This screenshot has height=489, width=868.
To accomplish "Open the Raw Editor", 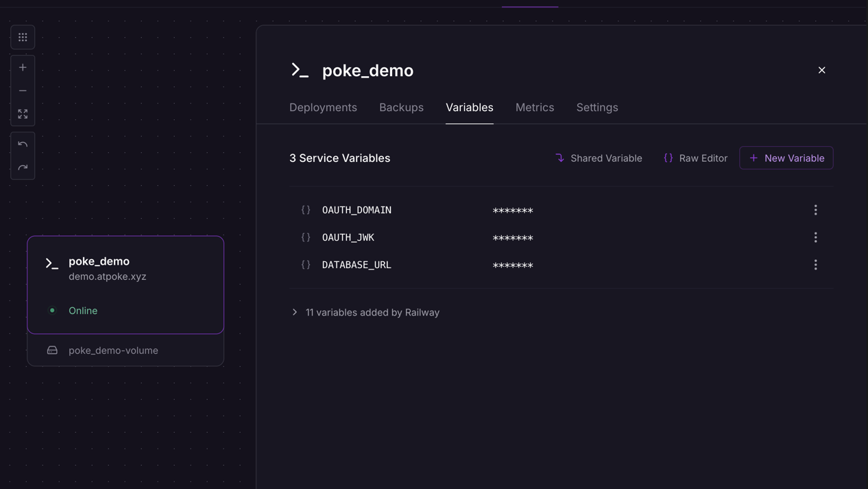I will pyautogui.click(x=695, y=158).
